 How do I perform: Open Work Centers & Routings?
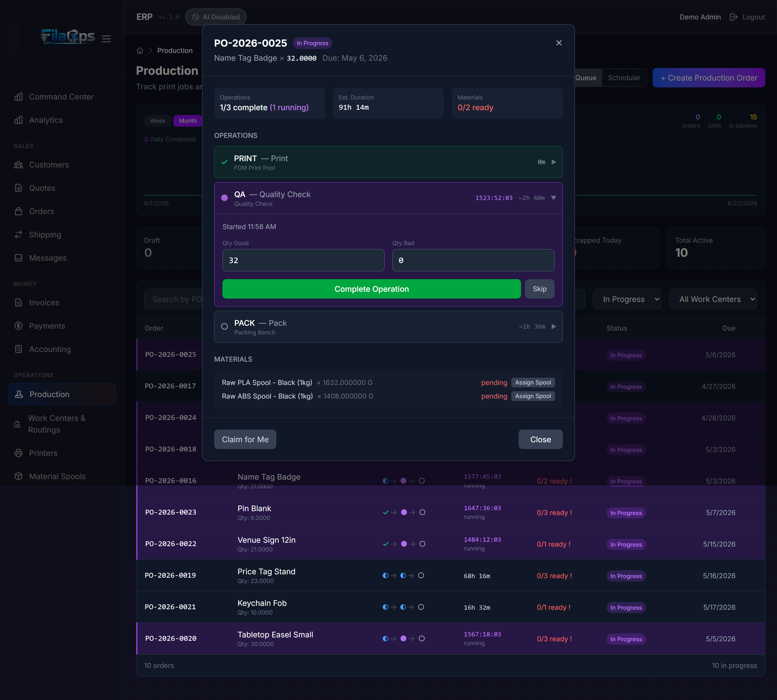pos(62,424)
